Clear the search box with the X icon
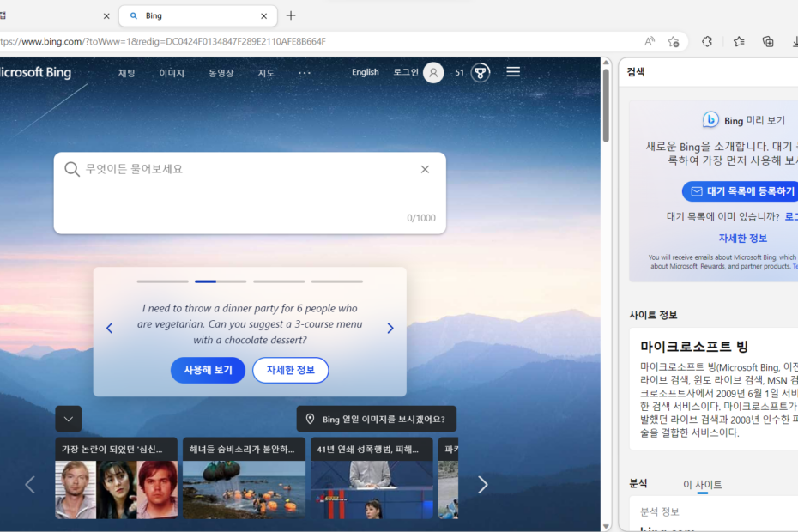 (425, 170)
